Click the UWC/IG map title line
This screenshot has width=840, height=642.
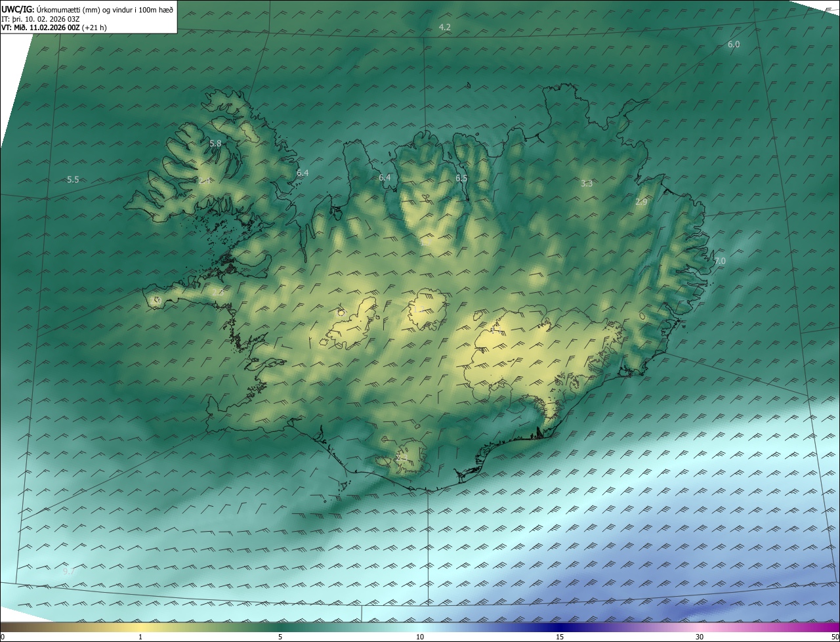point(87,9)
